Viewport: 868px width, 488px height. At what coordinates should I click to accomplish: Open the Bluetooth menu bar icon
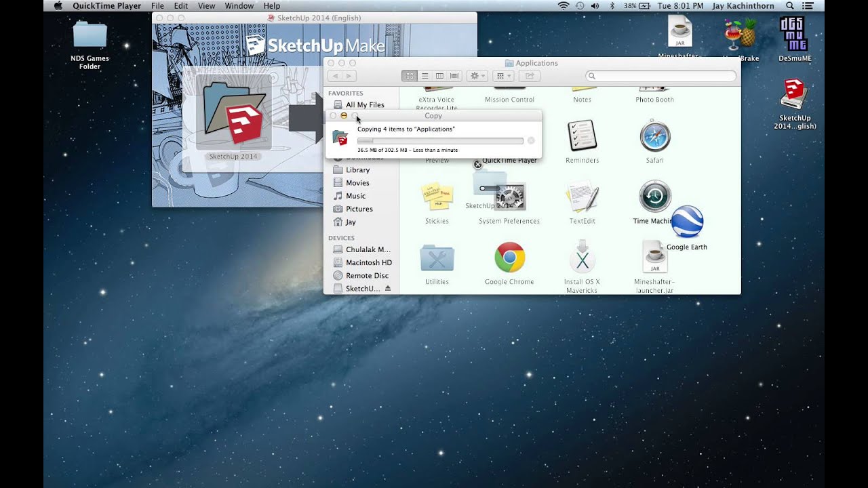click(x=612, y=5)
